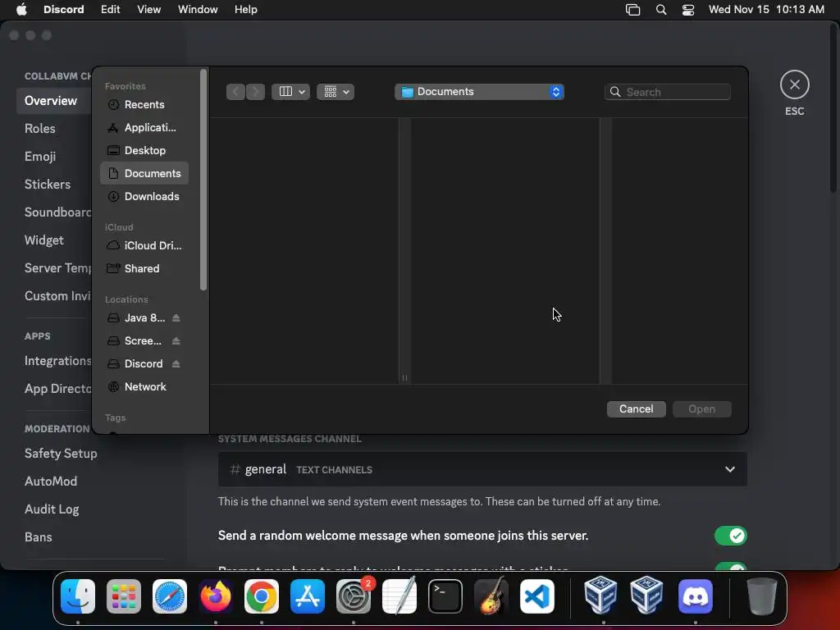Open the Edit menu
The width and height of the screenshot is (840, 630).
point(111,10)
